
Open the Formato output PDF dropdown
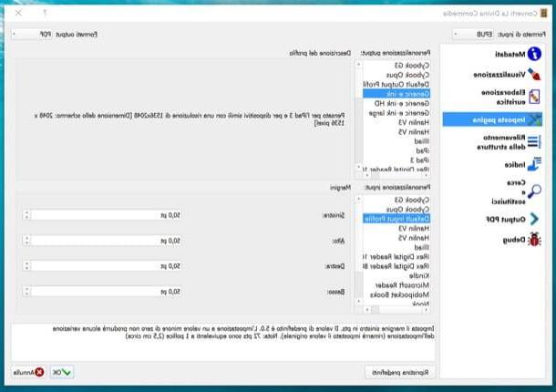(x=32, y=35)
